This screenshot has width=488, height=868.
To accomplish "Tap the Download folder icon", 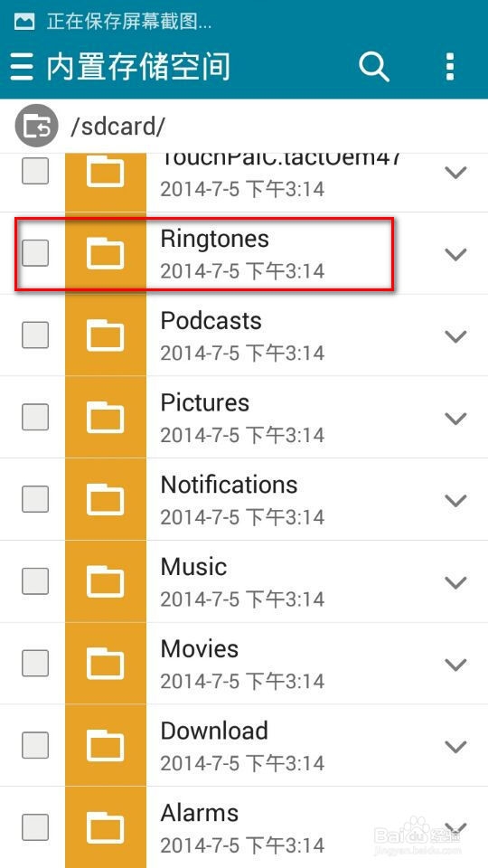I will (x=105, y=745).
